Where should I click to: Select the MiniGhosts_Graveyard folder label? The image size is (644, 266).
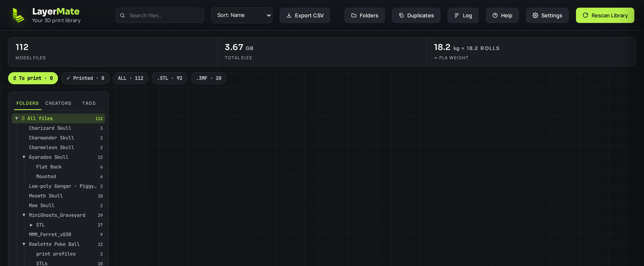pos(57,215)
